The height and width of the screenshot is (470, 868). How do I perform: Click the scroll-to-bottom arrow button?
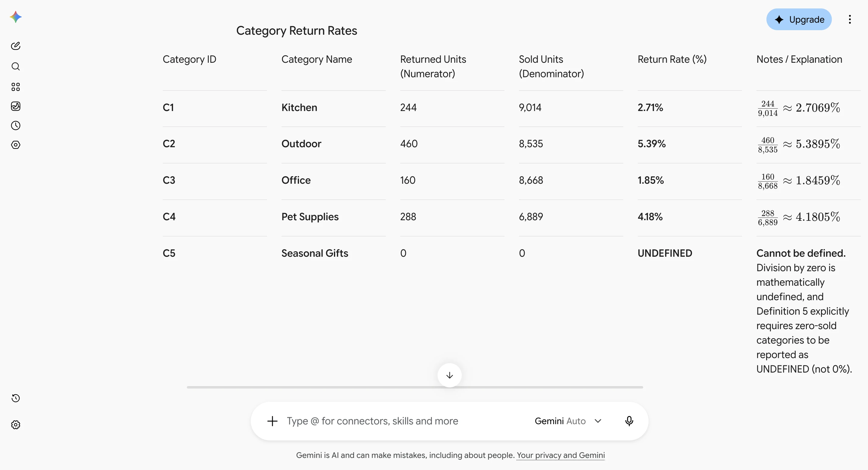click(x=449, y=375)
